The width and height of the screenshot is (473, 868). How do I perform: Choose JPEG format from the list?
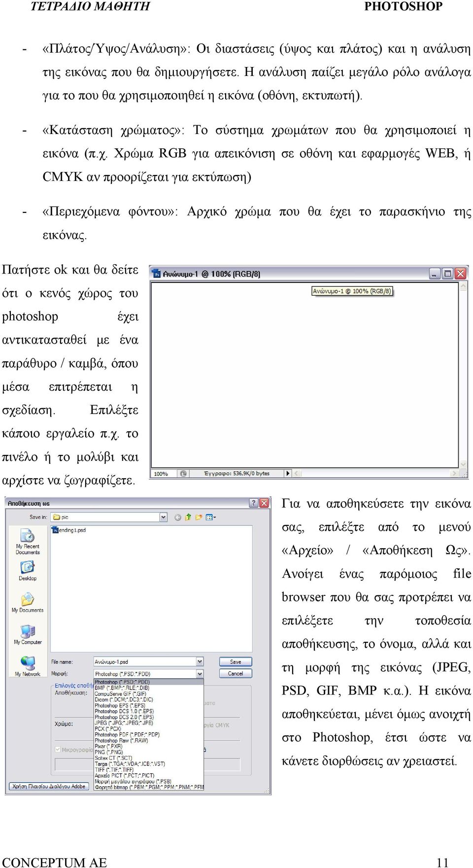pyautogui.click(x=148, y=723)
